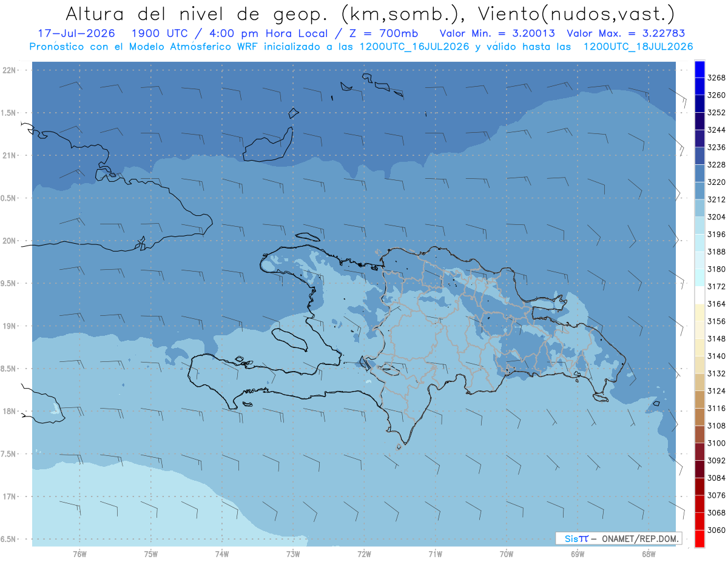Click the legend value 3076
This screenshot has width=728, height=562.
716,495
